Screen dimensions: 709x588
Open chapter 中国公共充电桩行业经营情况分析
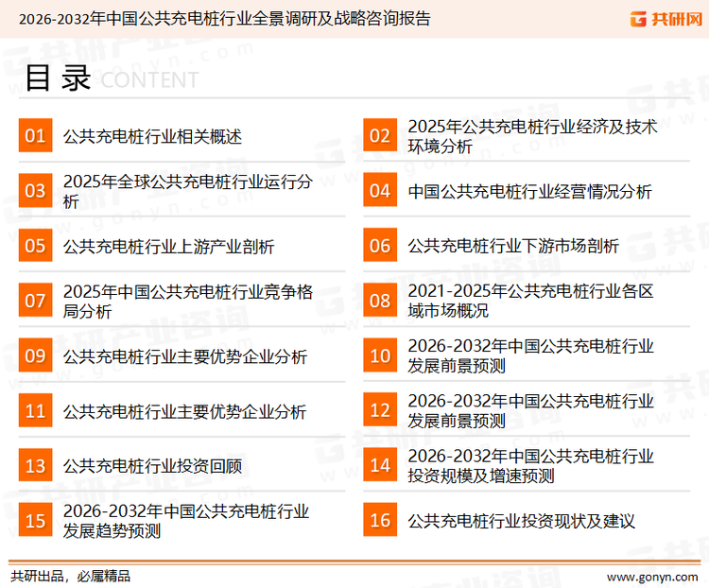point(530,191)
